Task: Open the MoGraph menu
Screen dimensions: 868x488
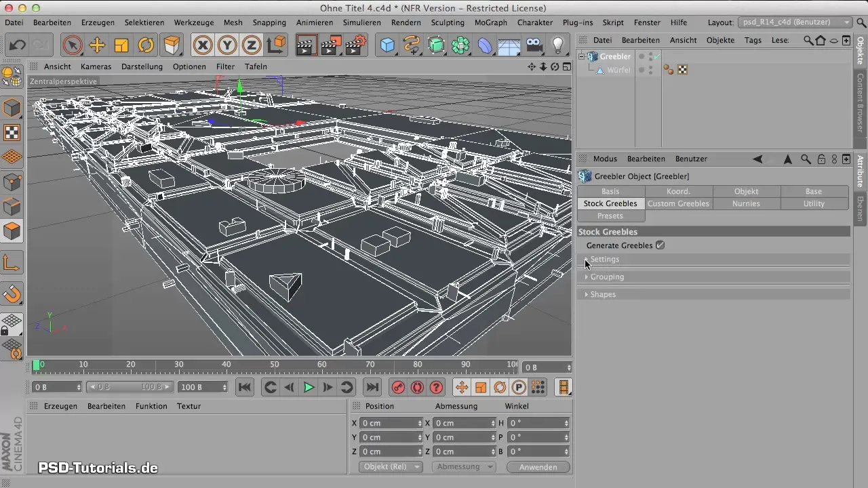Action: click(490, 22)
